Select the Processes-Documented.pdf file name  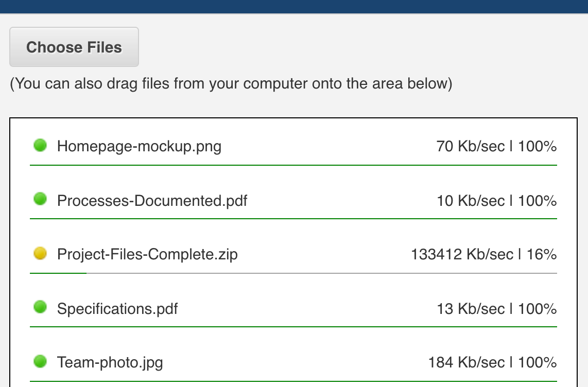tap(152, 200)
